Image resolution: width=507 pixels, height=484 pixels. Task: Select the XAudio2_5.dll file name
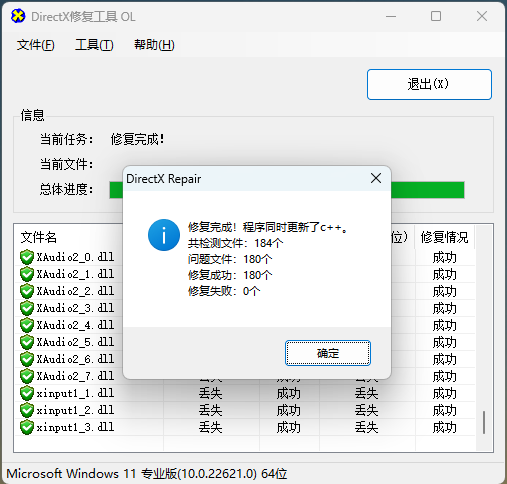point(75,342)
